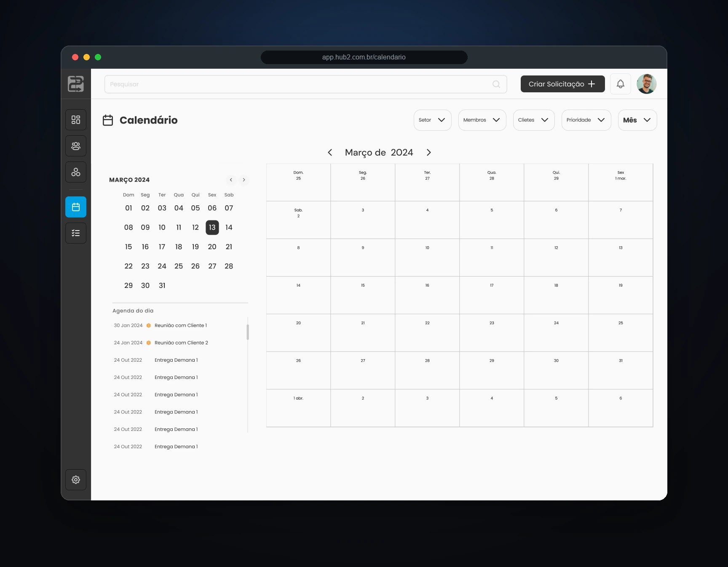
Task: Open settings gear at sidebar bottom
Action: click(76, 480)
